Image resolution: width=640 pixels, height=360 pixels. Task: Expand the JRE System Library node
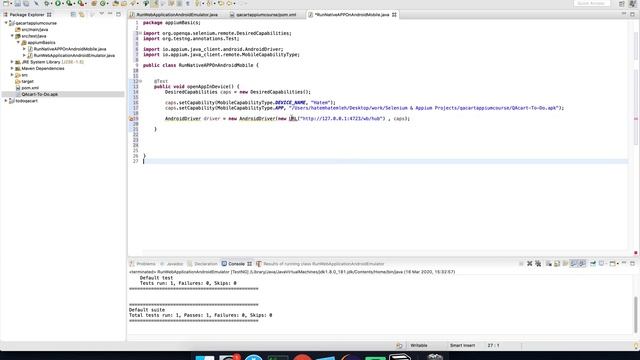point(12,62)
